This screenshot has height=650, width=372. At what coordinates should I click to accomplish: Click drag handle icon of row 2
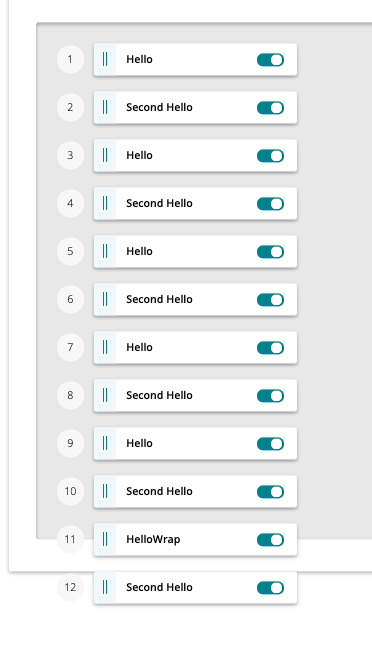(x=105, y=107)
